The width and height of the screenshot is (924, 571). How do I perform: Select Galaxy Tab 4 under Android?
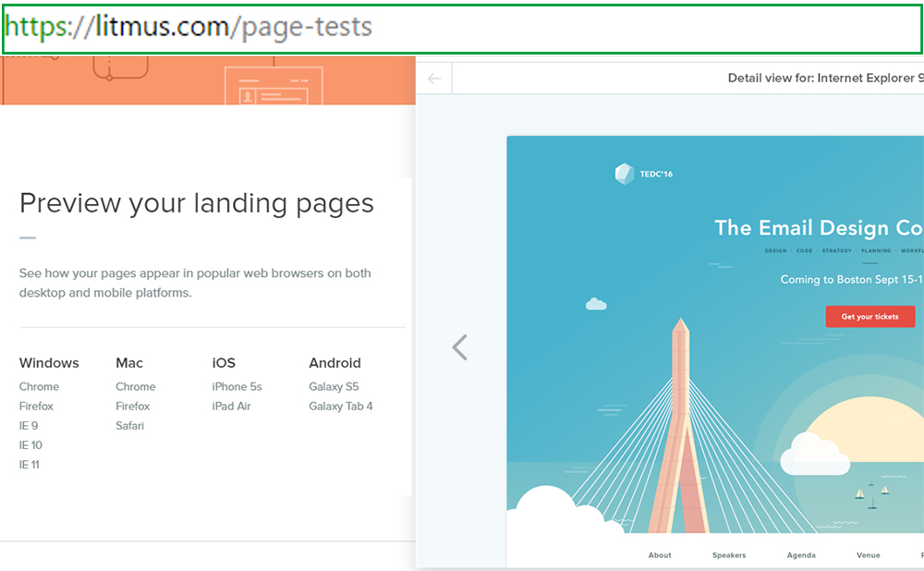[341, 407]
